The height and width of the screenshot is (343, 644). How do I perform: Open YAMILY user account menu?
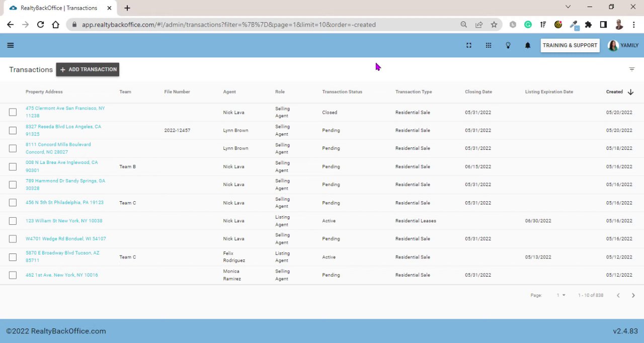pyautogui.click(x=623, y=45)
